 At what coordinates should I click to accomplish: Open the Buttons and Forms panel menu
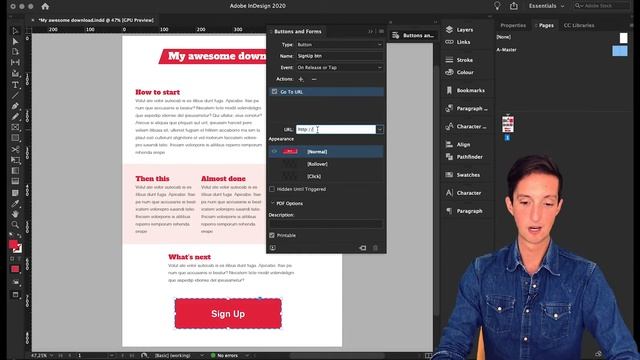pyautogui.click(x=381, y=31)
